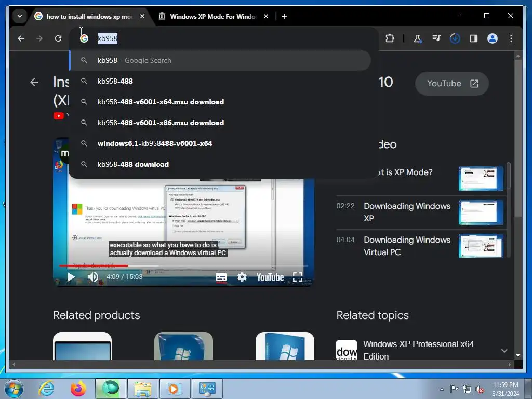Toggle the side panel icon
Image resolution: width=532 pixels, height=399 pixels.
point(474,38)
